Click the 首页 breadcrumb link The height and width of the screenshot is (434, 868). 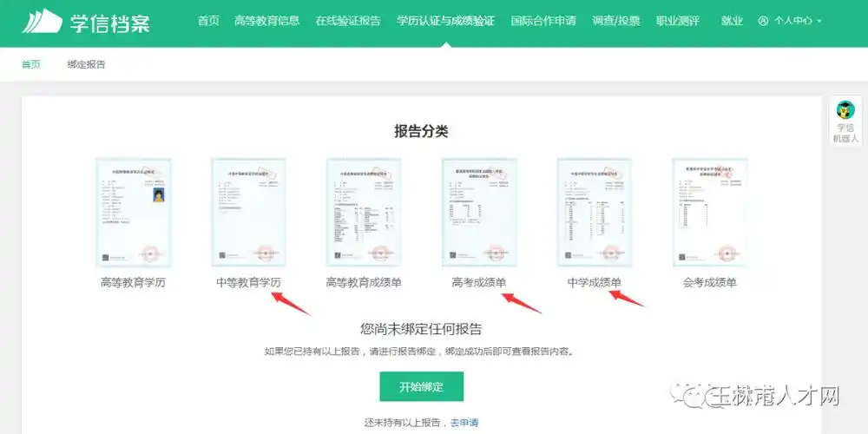[31, 64]
